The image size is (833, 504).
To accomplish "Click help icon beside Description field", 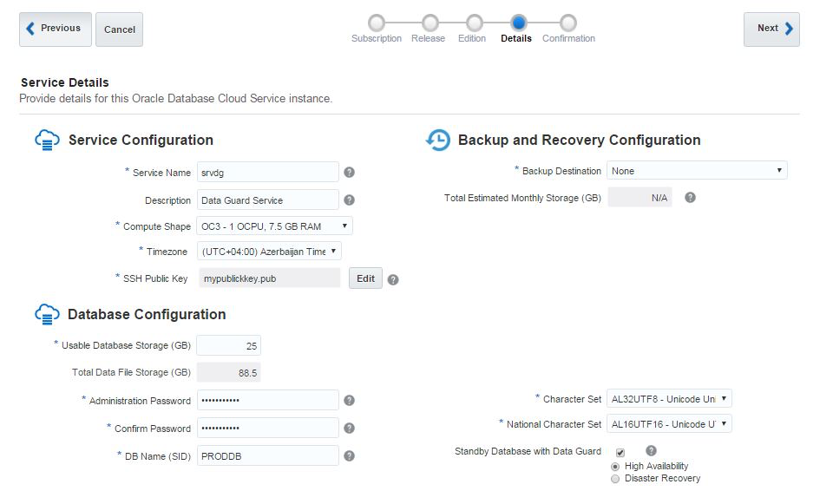I will (x=349, y=200).
